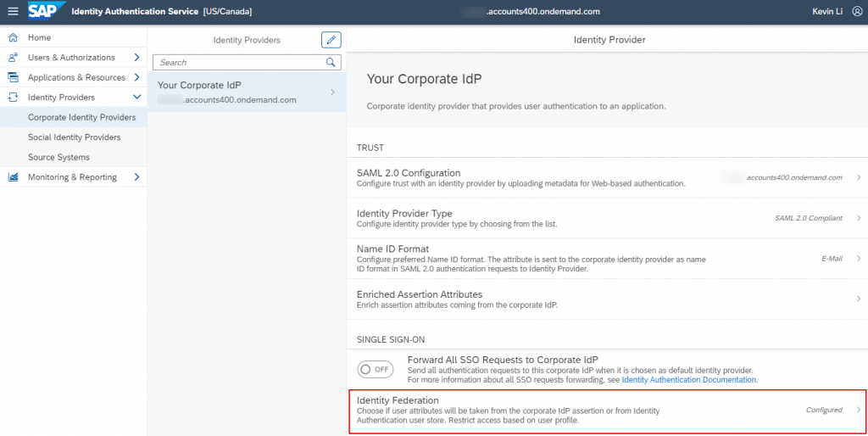Click Identity Authentication Service header title
Screen dimensions: 868x436
coord(135,12)
